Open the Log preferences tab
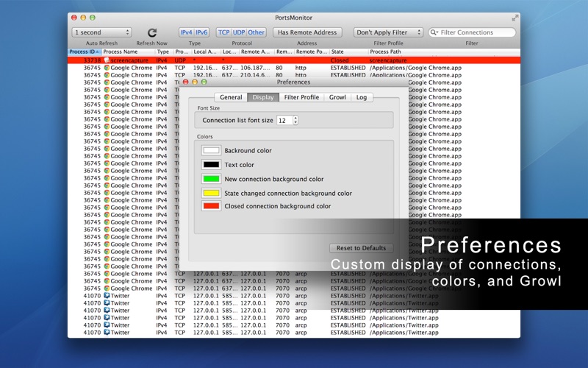Viewport: 588px width, 368px height. (362, 97)
